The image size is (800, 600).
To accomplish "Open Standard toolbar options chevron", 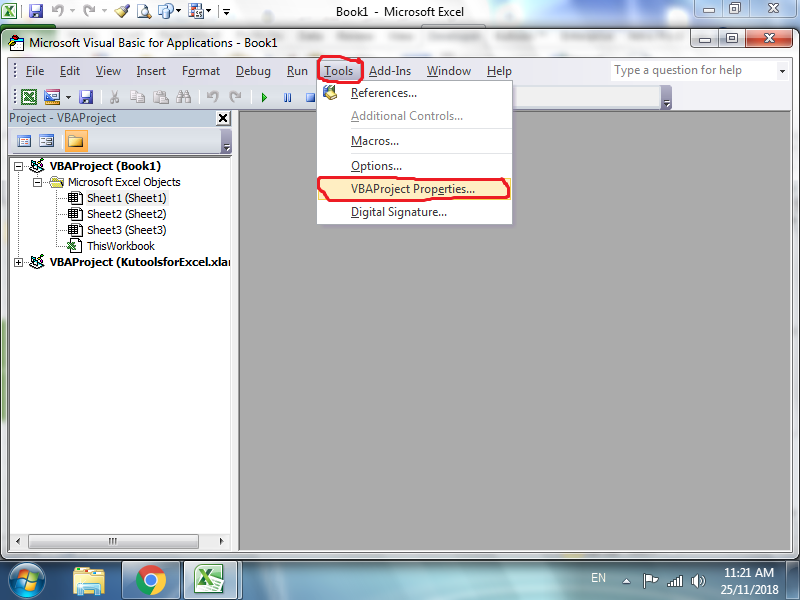I will (666, 97).
